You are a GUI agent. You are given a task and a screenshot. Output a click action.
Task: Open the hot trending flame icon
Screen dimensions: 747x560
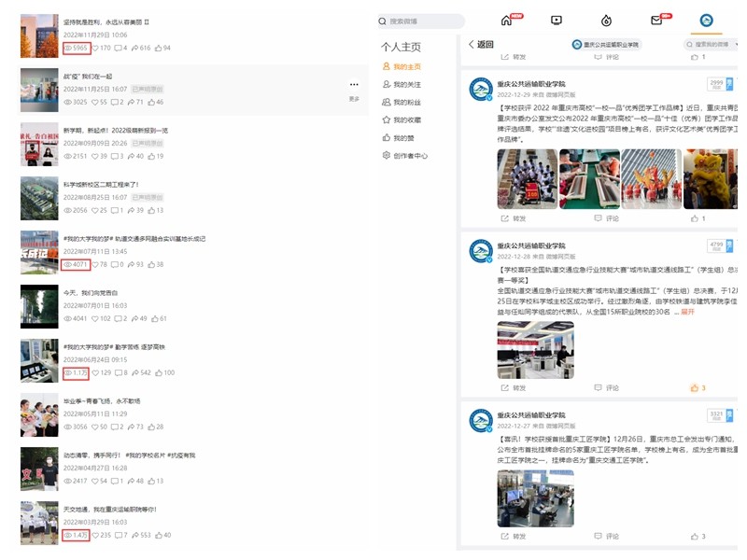(606, 21)
